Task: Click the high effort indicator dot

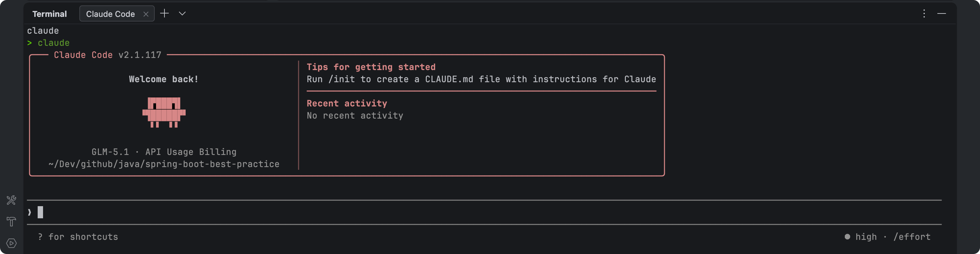Action: click(847, 236)
